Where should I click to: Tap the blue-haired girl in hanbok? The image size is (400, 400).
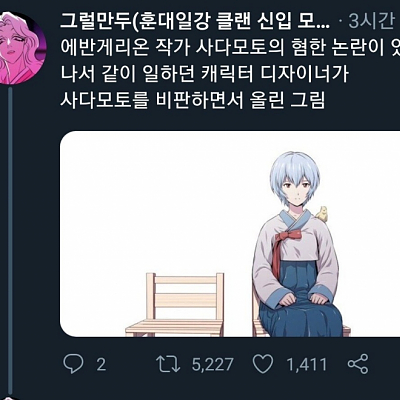tap(298, 247)
